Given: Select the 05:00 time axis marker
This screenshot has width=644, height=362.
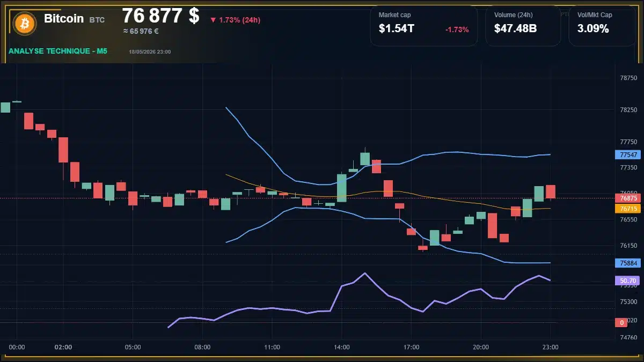Looking at the screenshot, I should (133, 348).
